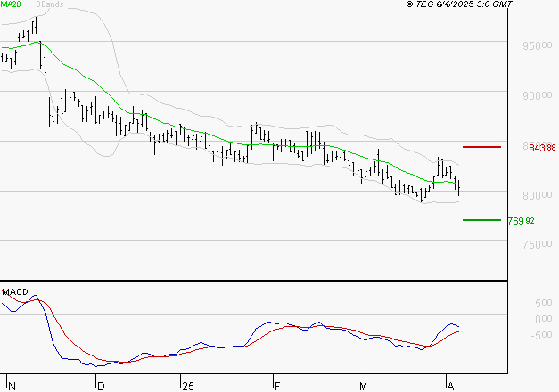Click the 90000 price axis label
The height and width of the screenshot is (392, 559).
[x=538, y=95]
